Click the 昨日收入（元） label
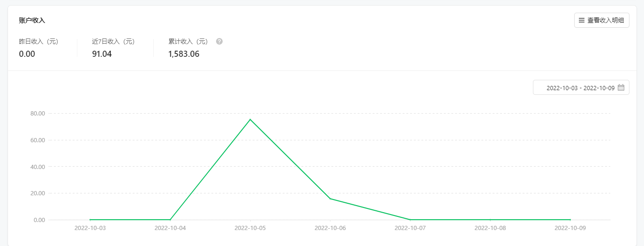 pos(38,41)
